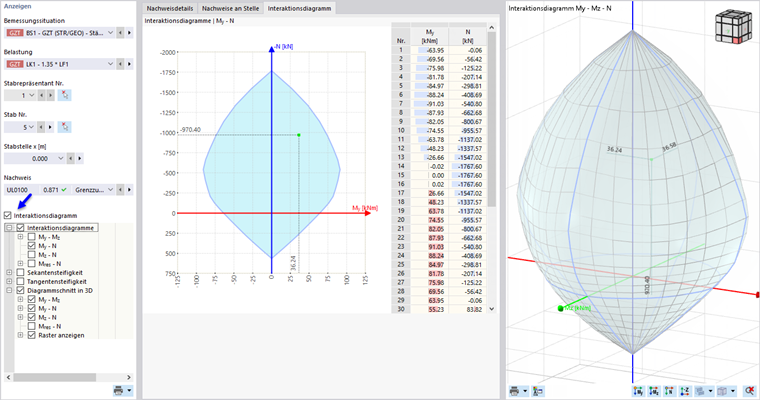Image resolution: width=760 pixels, height=400 pixels.
Task: Switch to the Nachweise an Stelle tab
Action: click(x=230, y=8)
